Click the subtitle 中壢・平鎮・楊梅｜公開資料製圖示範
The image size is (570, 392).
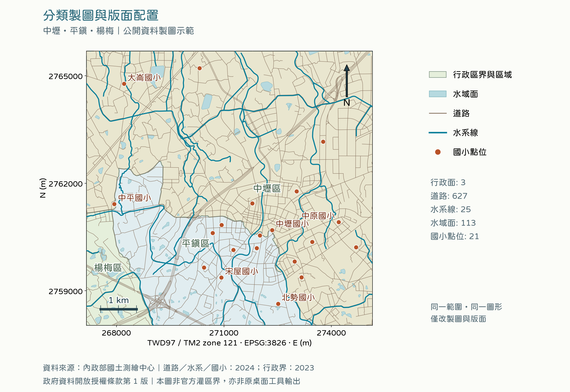pos(118,31)
